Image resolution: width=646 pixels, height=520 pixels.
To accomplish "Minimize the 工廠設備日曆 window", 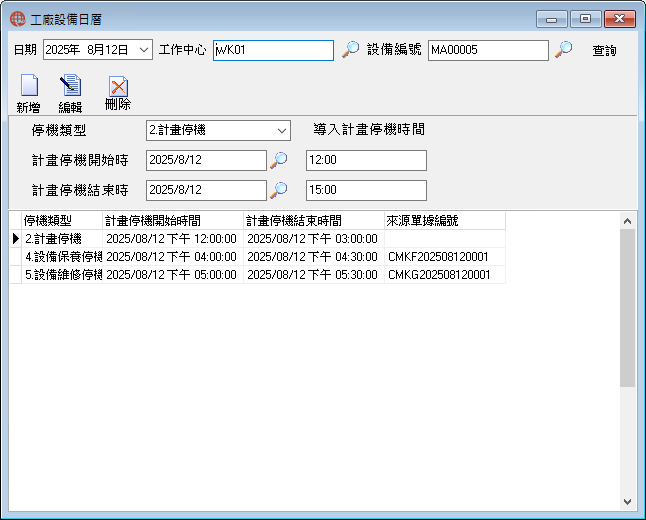I will tap(552, 19).
